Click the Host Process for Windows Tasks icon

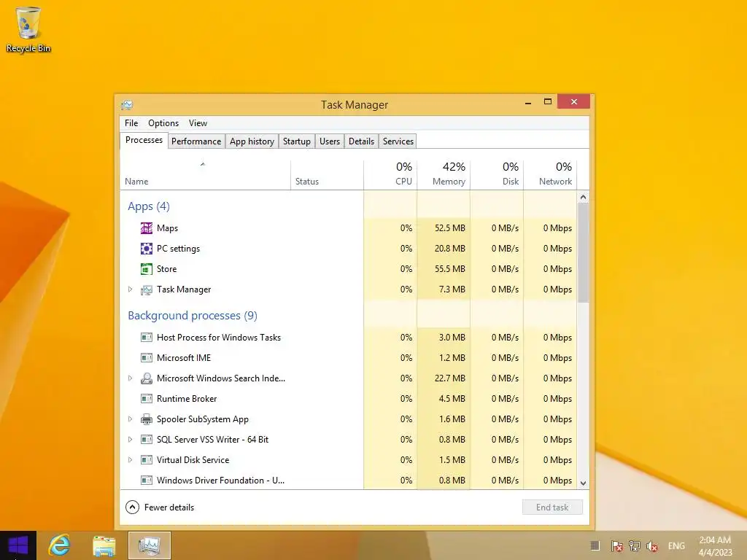pyautogui.click(x=146, y=338)
